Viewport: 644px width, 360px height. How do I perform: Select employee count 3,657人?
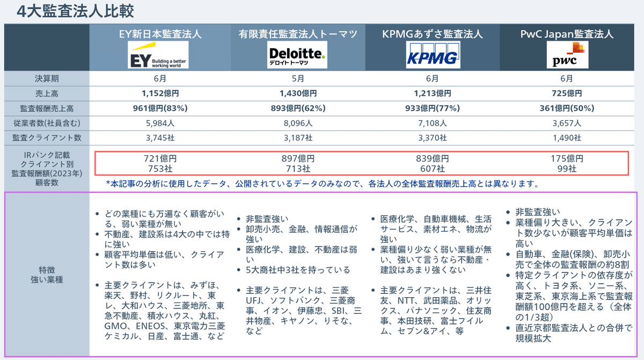pyautogui.click(x=567, y=123)
